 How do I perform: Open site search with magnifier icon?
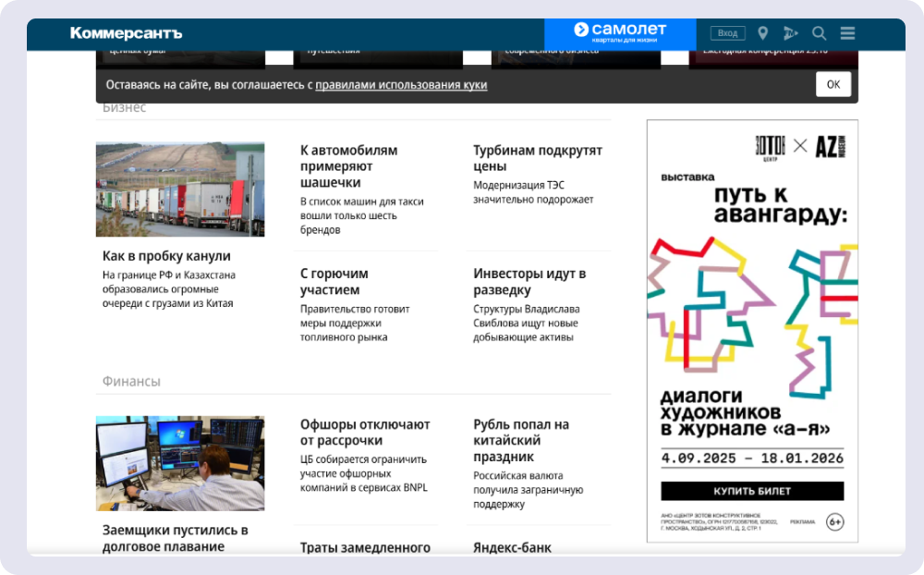click(x=820, y=33)
